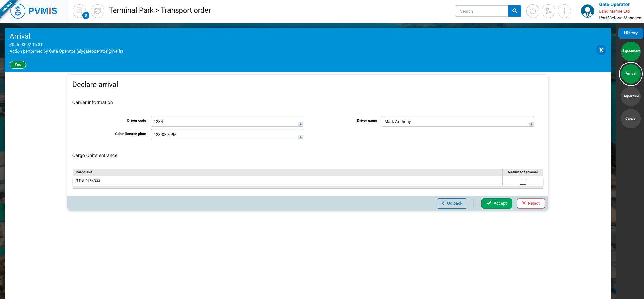Click the power logout icon
Screen dimensions: 644x299
533,11
